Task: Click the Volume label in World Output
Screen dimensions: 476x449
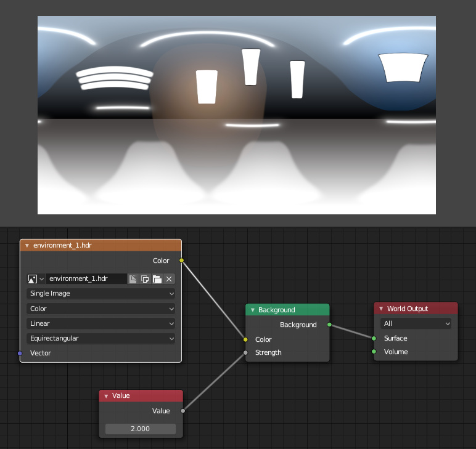Action: tap(396, 352)
